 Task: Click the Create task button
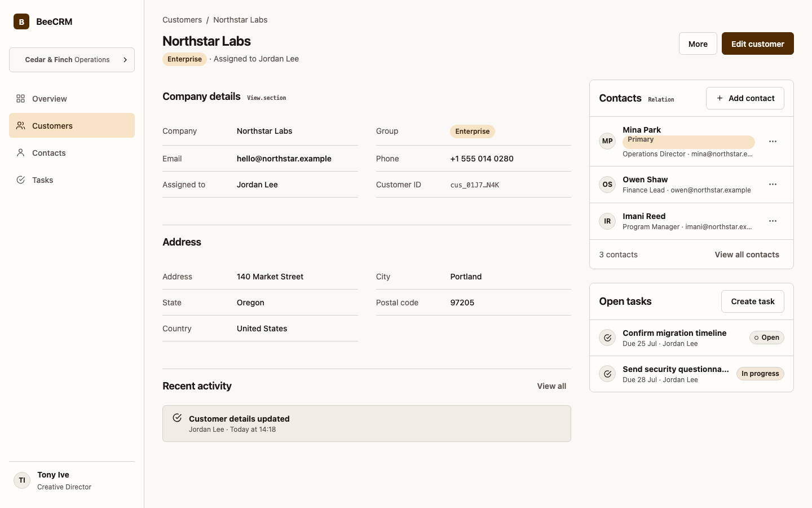tap(753, 301)
